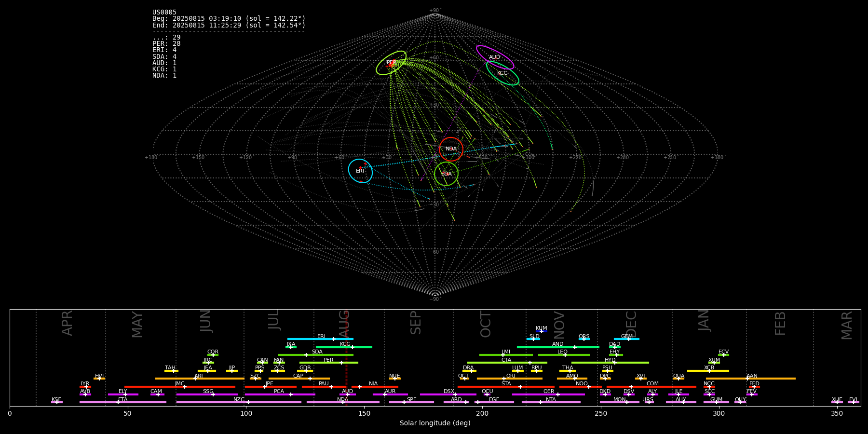Click the 'AUD: 1' legend entry

coord(164,63)
